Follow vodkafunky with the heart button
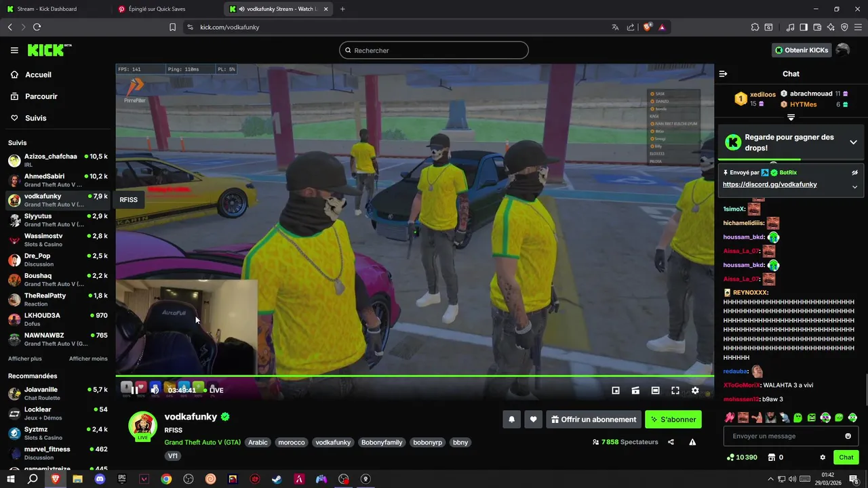 [x=534, y=420]
